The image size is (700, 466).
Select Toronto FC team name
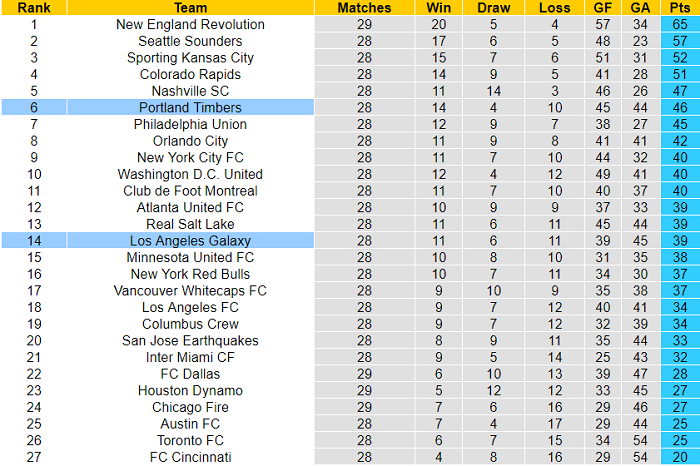coord(190,441)
